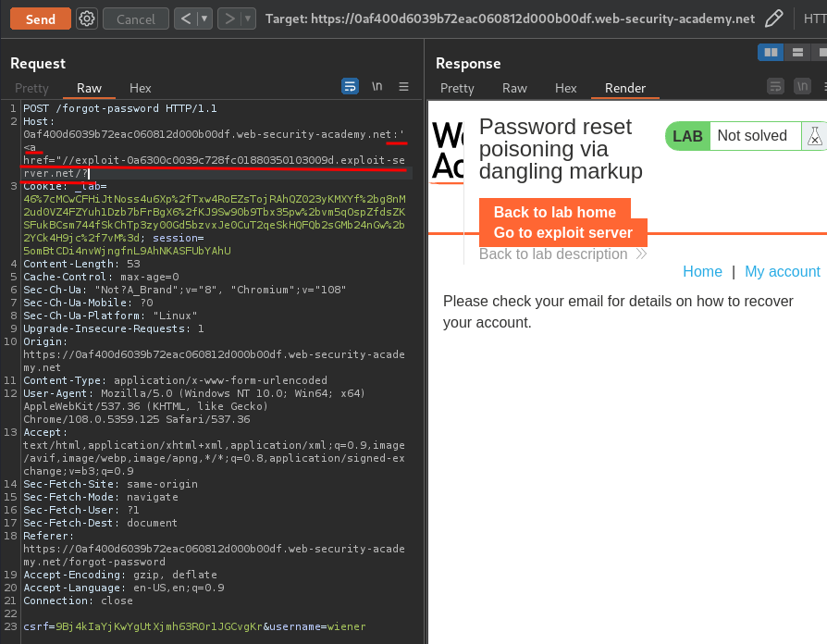Click the Sec-Fetch-Site: same-origin line

[111, 484]
